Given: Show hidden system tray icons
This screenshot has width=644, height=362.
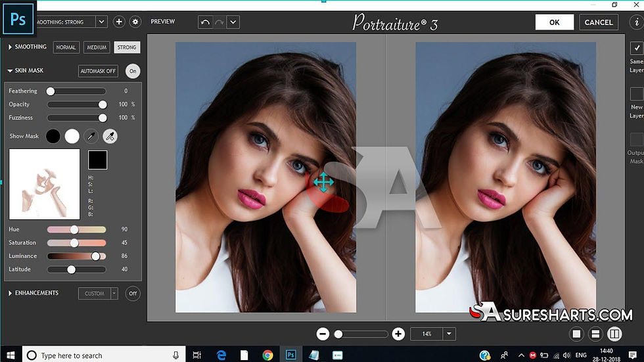Looking at the screenshot, I should [x=521, y=355].
